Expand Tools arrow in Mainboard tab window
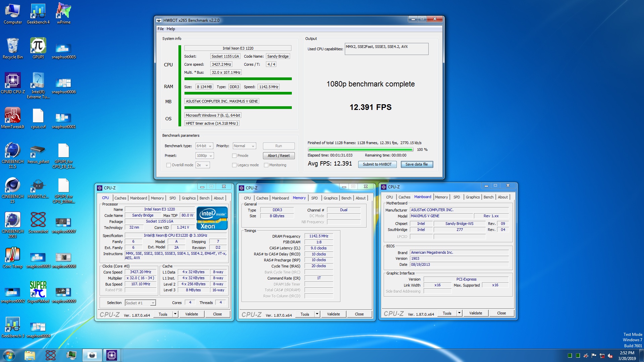 tap(459, 313)
